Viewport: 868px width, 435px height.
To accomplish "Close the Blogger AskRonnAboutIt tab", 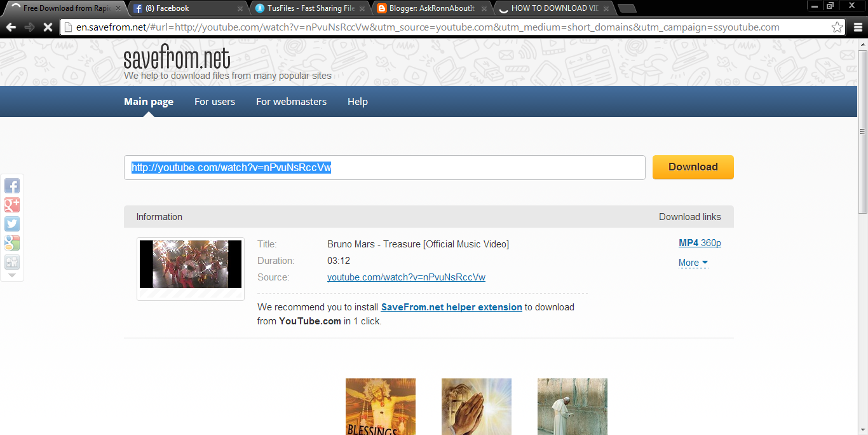I will tap(484, 9).
